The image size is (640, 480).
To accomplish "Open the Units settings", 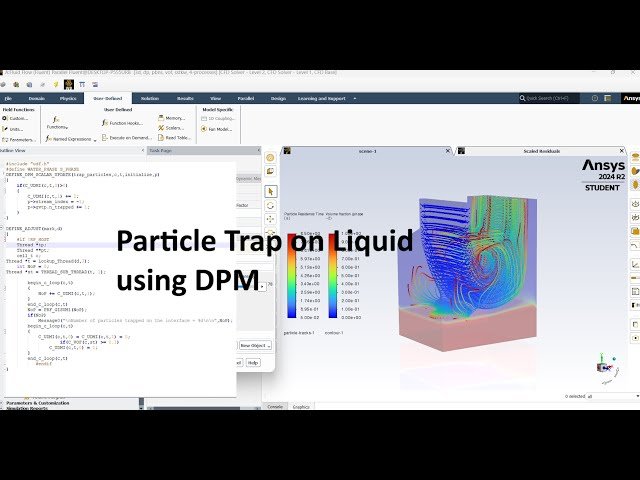I will click(13, 129).
